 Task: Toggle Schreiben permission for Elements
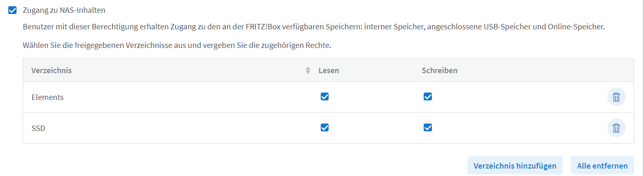pyautogui.click(x=428, y=97)
